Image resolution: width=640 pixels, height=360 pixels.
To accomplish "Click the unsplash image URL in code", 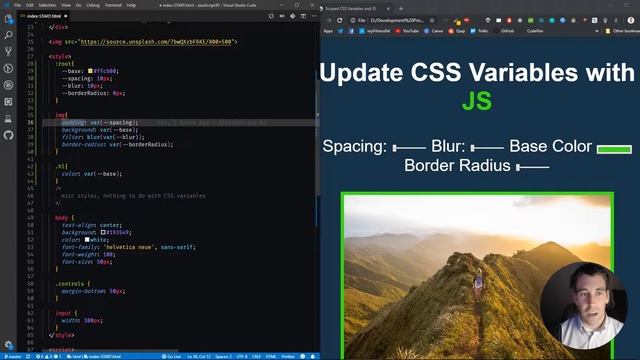I will (156, 42).
